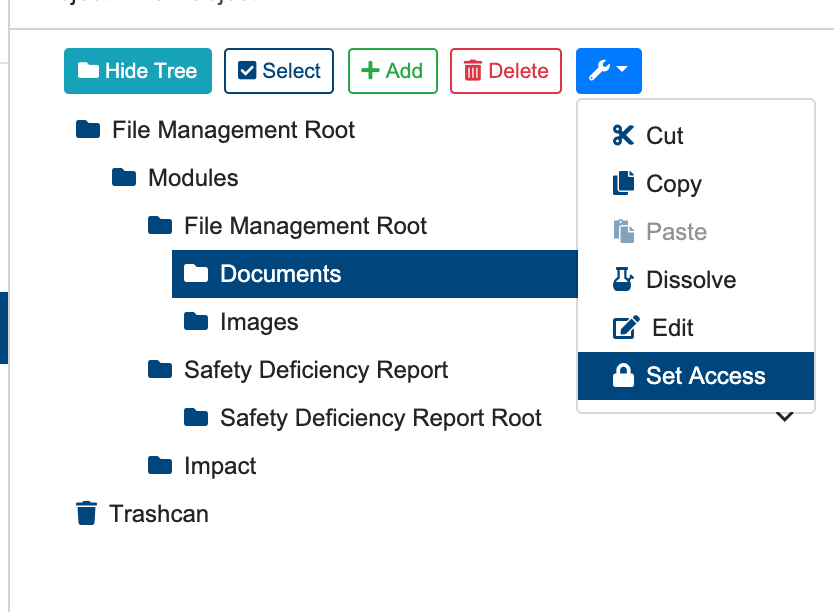Screen dimensions: 834x612
Task: Click the Documents folder icon
Action: tap(196, 273)
